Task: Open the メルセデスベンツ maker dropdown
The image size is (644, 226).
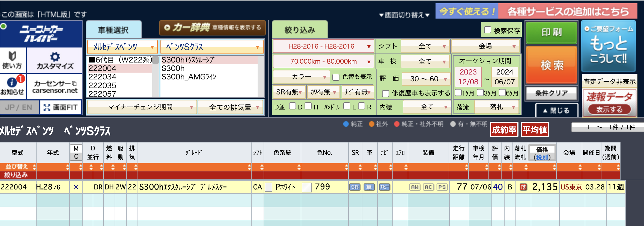Action: pos(123,47)
